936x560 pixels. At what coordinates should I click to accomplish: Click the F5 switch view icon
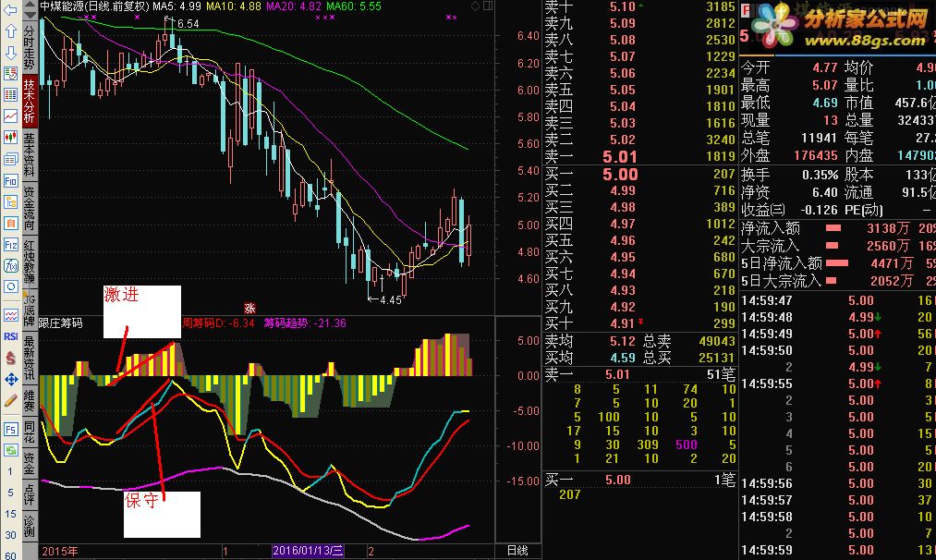coord(10,430)
